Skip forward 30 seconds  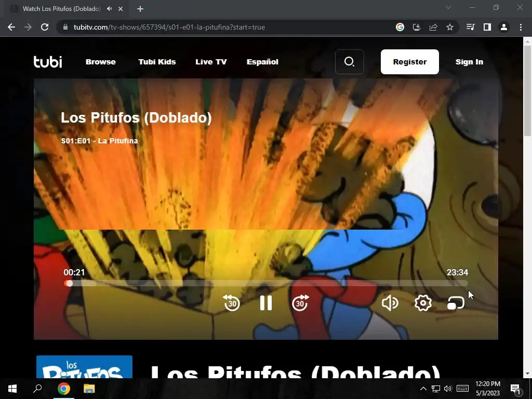point(300,303)
